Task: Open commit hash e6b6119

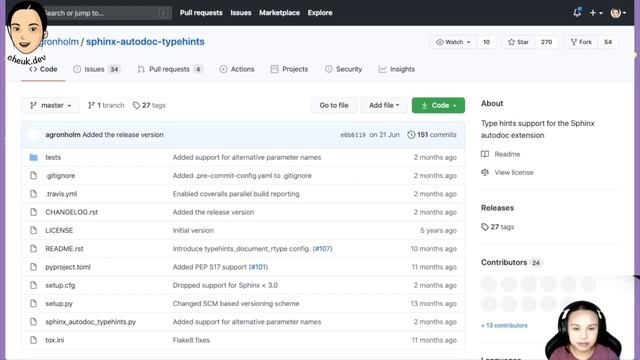Action: point(353,135)
